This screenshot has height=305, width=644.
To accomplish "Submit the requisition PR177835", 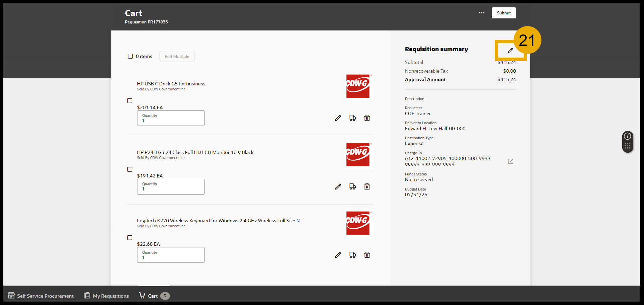I will point(504,13).
